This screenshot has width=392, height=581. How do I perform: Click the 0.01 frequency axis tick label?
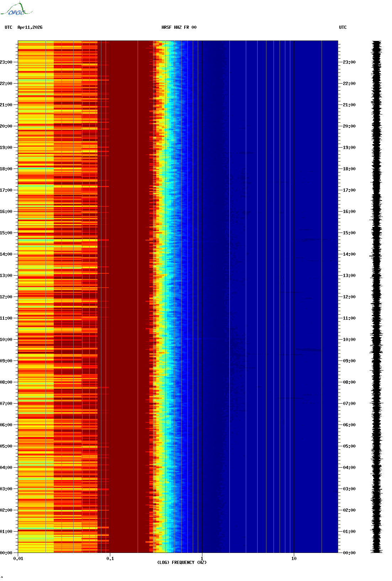(18, 559)
